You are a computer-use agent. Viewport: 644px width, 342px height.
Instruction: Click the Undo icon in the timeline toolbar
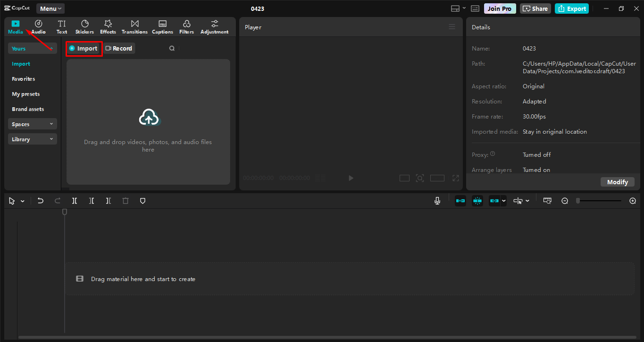pyautogui.click(x=40, y=200)
